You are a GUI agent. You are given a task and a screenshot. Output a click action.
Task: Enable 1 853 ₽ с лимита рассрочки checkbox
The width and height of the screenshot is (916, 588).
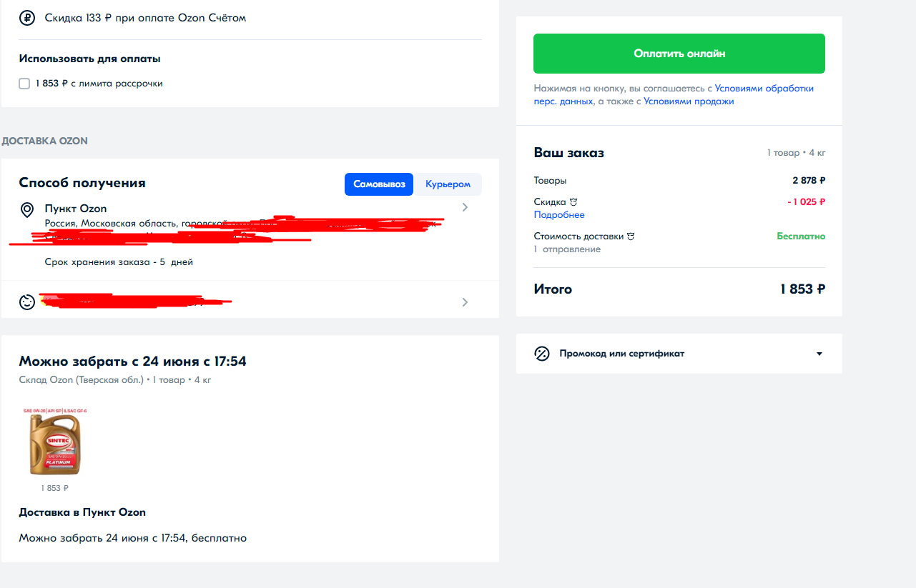point(24,84)
